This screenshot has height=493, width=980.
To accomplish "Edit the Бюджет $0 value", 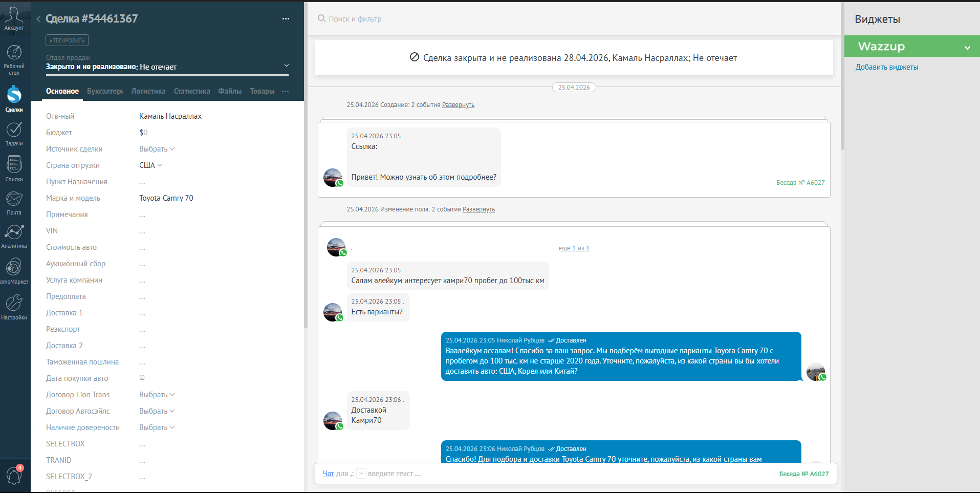I will (x=143, y=133).
